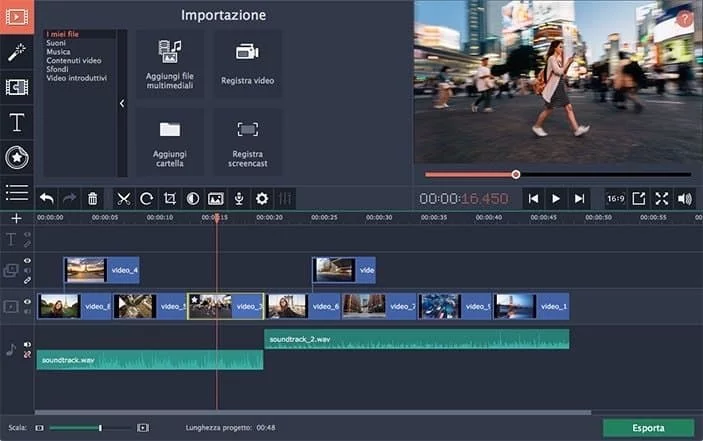The height and width of the screenshot is (441, 703).
Task: Click Aggiungi file multimediali button
Action: coord(169,64)
